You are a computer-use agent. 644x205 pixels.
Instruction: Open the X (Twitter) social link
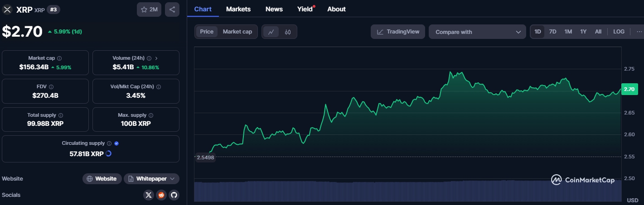149,195
